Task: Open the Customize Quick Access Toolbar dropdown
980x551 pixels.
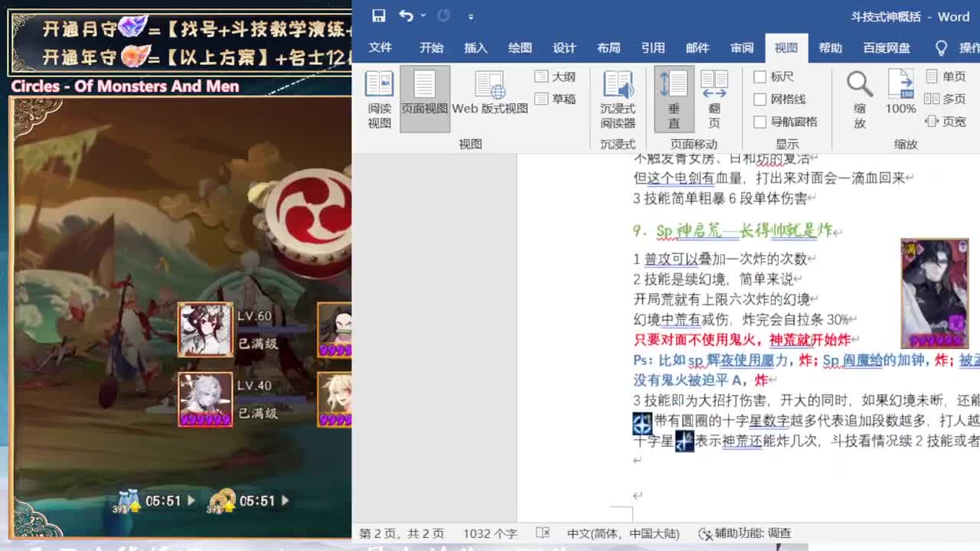Action: point(471,15)
